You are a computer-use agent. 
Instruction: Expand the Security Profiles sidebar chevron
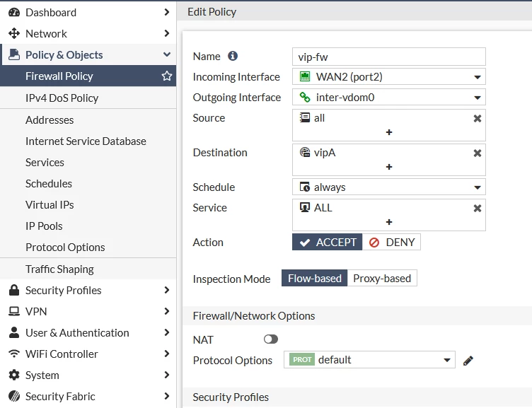coord(166,290)
